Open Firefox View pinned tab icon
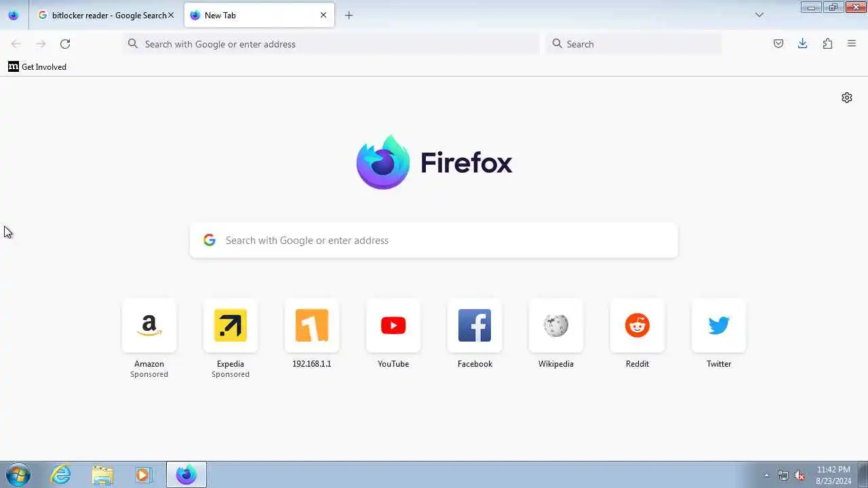The image size is (868, 488). point(14,15)
